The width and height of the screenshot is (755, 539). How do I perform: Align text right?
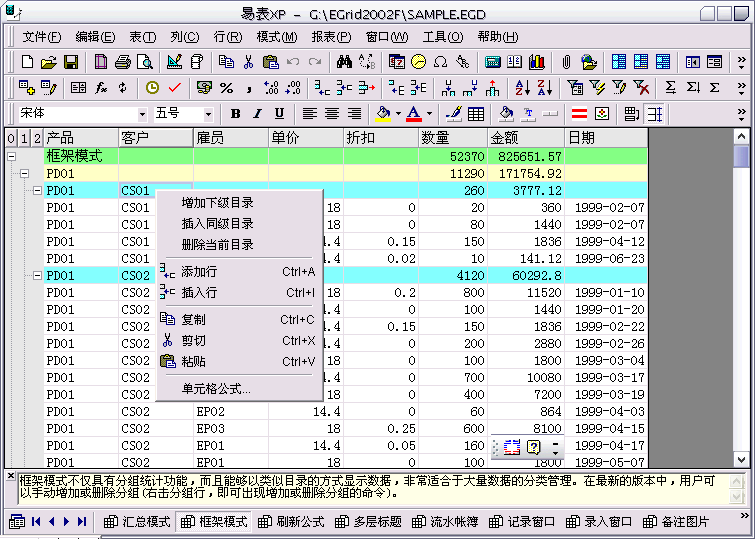pyautogui.click(x=354, y=114)
